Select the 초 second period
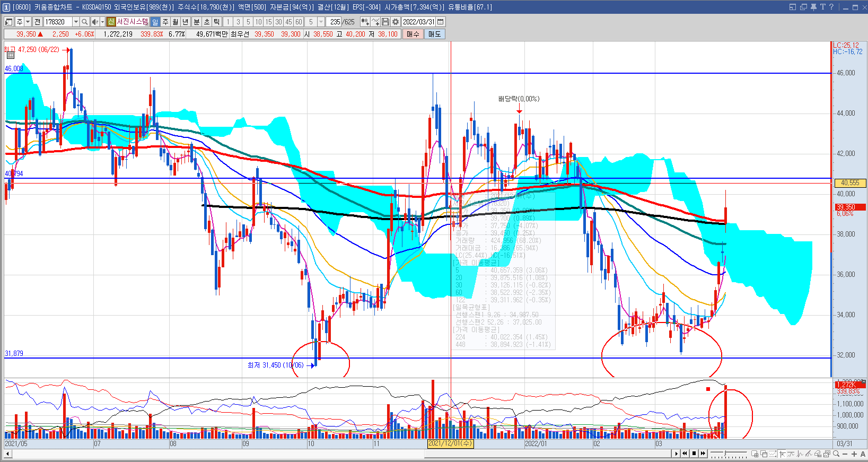The height and width of the screenshot is (462, 868). click(x=206, y=22)
